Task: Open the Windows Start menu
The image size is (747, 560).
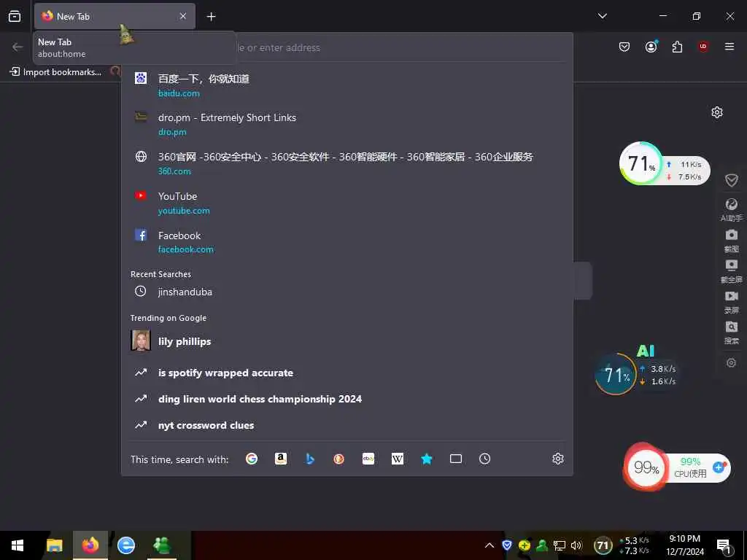Action: point(18,545)
